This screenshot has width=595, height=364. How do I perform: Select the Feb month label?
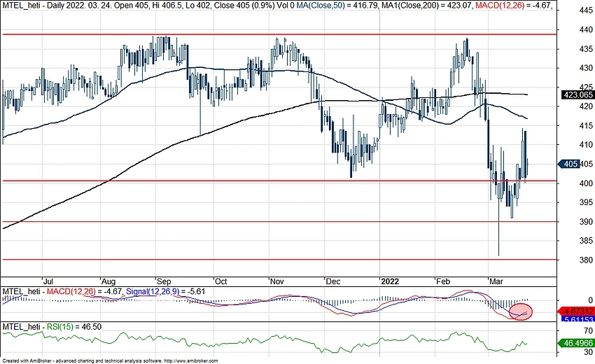(443, 281)
